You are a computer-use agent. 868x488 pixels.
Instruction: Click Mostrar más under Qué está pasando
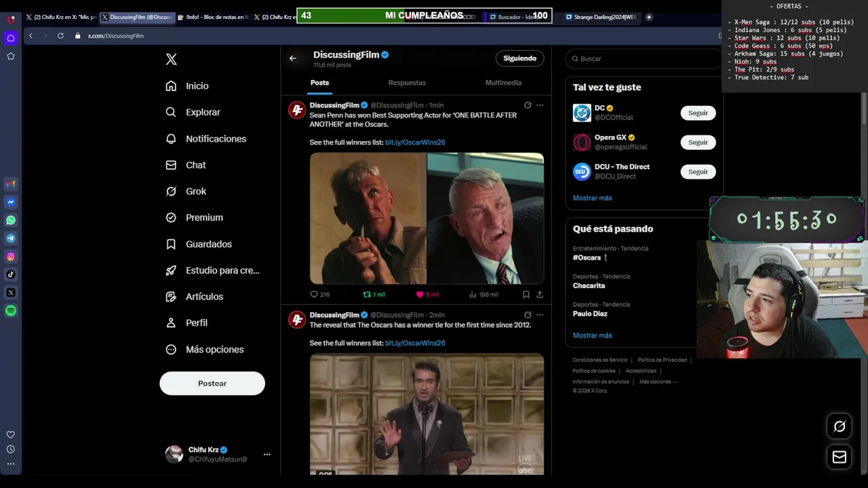coord(592,335)
